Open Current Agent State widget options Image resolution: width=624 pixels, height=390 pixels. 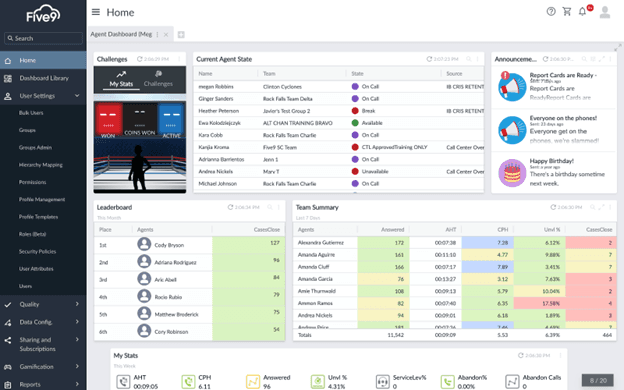(478, 59)
